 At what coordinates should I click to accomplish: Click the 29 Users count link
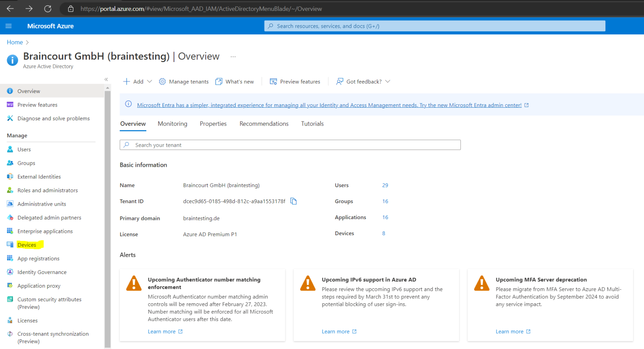(385, 185)
